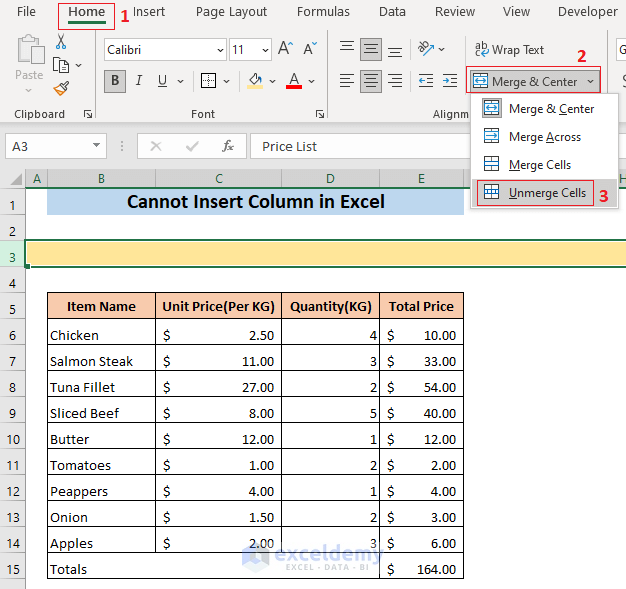Screen dimensions: 626x589
Task: Apply the yellow fill color bucket
Action: tap(256, 81)
